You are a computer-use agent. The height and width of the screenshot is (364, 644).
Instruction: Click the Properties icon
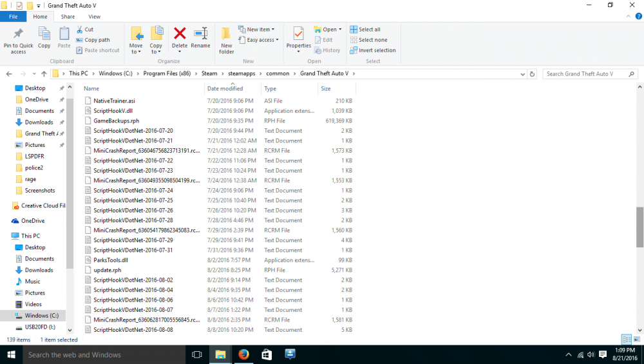(x=299, y=34)
